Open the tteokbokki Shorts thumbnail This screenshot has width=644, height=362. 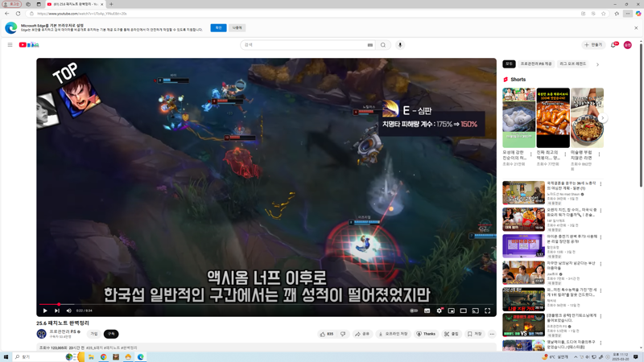tap(553, 117)
